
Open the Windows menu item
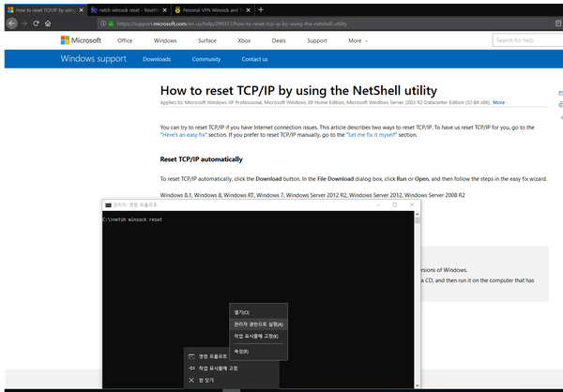pos(165,40)
